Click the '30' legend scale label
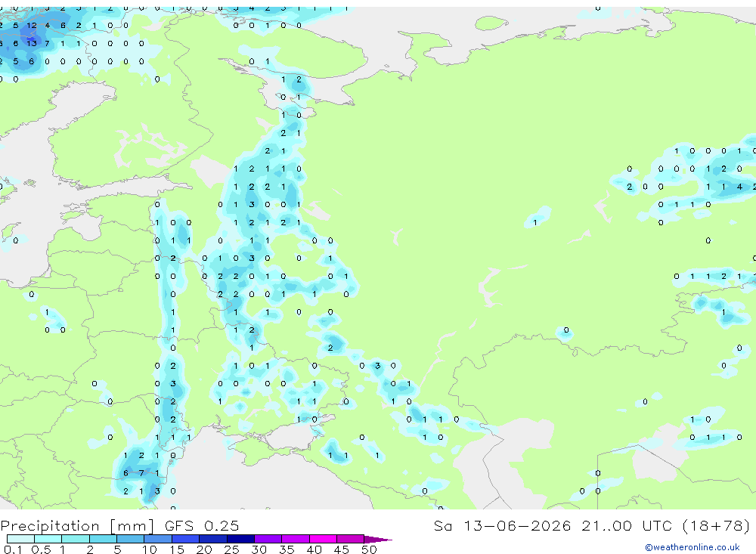Image resolution: width=756 pixels, height=554 pixels. click(x=259, y=549)
